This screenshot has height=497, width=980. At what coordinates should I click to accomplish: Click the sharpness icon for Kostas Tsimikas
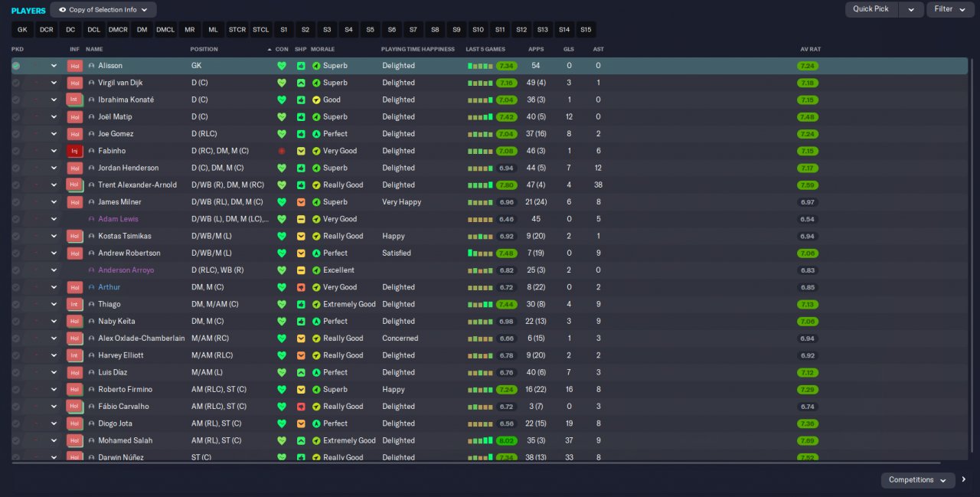(x=301, y=236)
